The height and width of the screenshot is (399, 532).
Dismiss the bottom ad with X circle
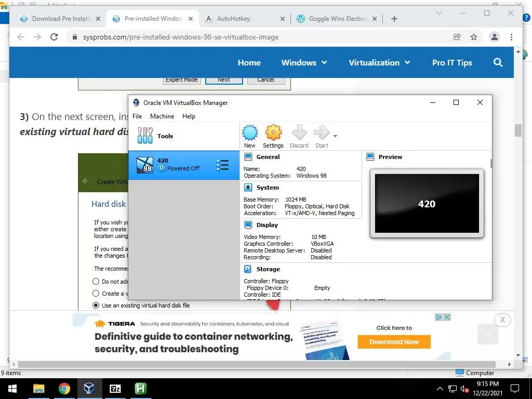click(502, 320)
